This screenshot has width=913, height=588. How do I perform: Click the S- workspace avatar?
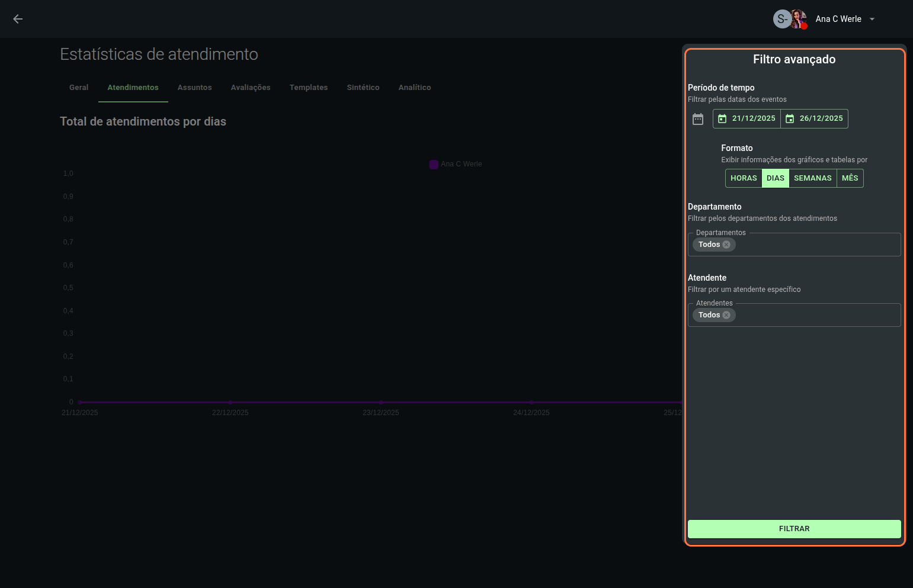pyautogui.click(x=781, y=19)
